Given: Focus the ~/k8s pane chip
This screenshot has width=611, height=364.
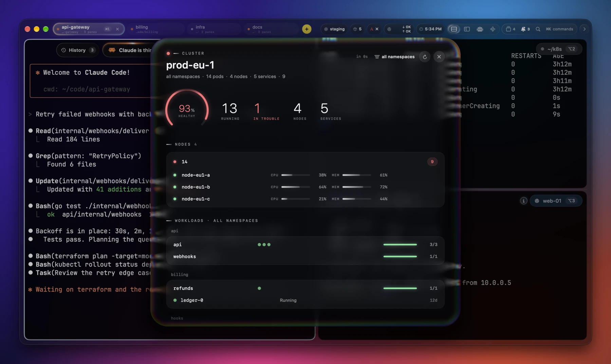Looking at the screenshot, I should coord(559,49).
